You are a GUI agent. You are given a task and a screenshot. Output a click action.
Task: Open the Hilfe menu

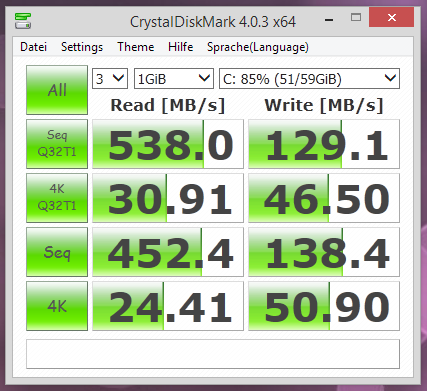181,47
